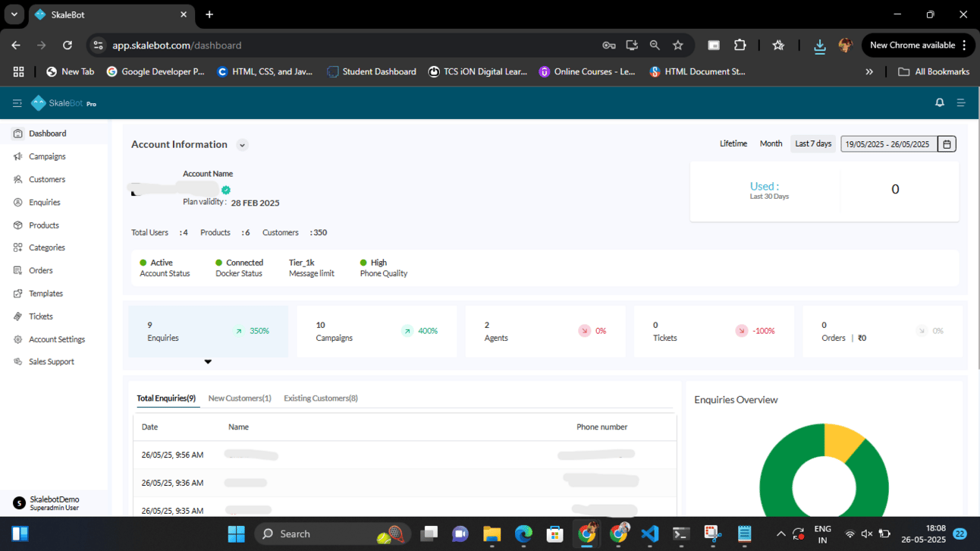Open the Windows Start menu
980x551 pixels.
[x=236, y=534]
